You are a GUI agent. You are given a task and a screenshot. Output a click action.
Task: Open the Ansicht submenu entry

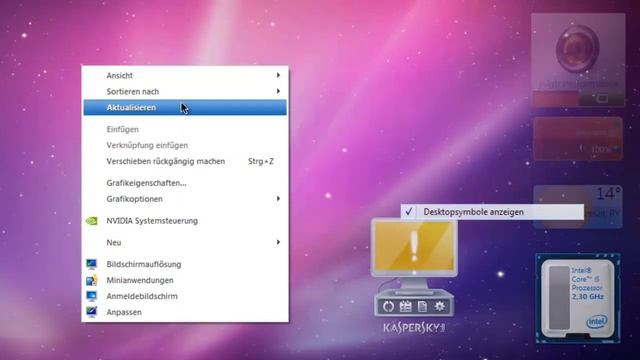click(x=185, y=76)
